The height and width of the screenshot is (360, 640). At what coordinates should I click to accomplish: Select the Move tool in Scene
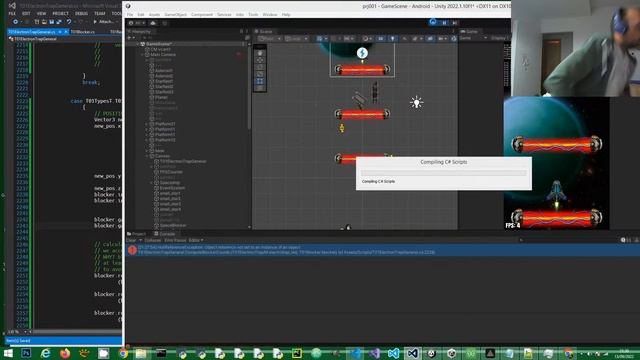click(x=260, y=60)
